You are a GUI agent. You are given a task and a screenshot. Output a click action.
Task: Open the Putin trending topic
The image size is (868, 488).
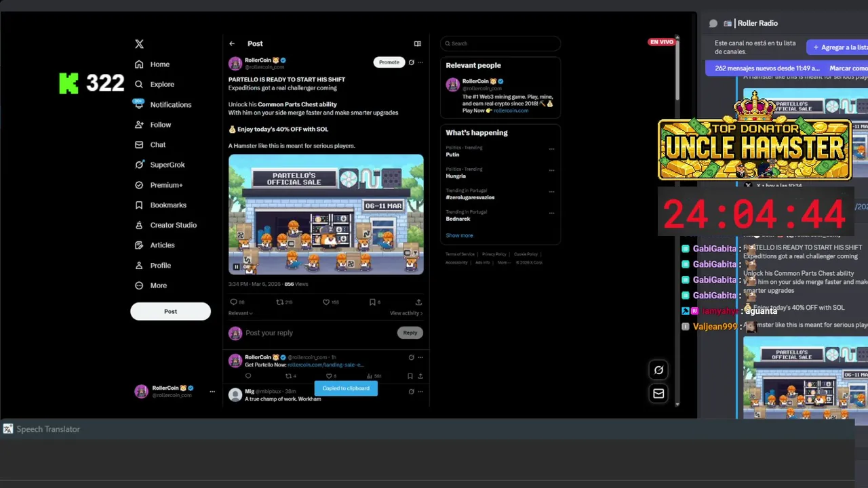point(452,155)
